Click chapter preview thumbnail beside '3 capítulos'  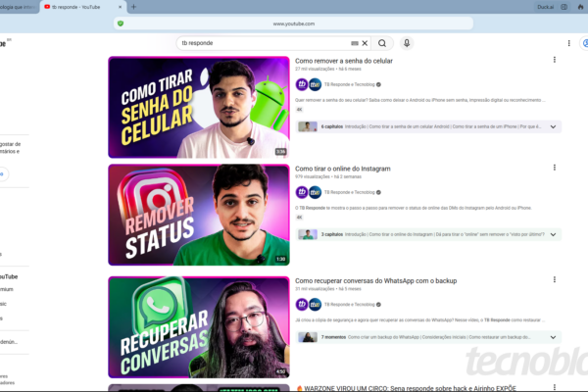pyautogui.click(x=308, y=234)
